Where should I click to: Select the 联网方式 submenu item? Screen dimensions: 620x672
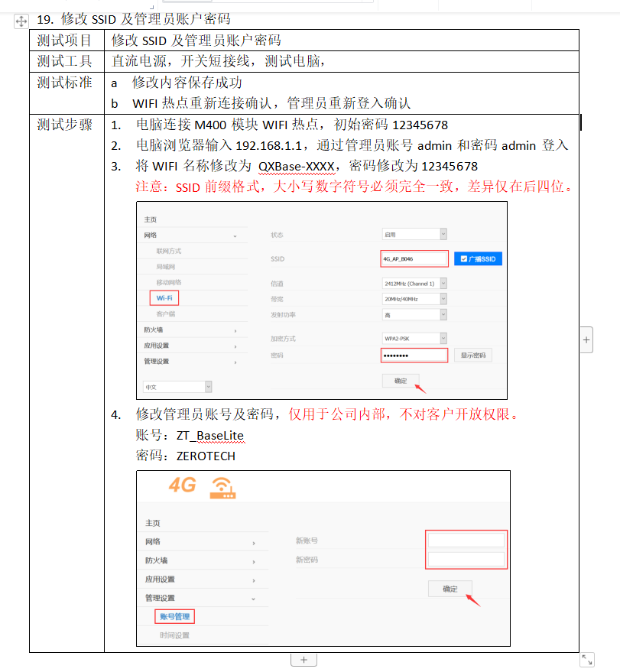pyautogui.click(x=169, y=251)
